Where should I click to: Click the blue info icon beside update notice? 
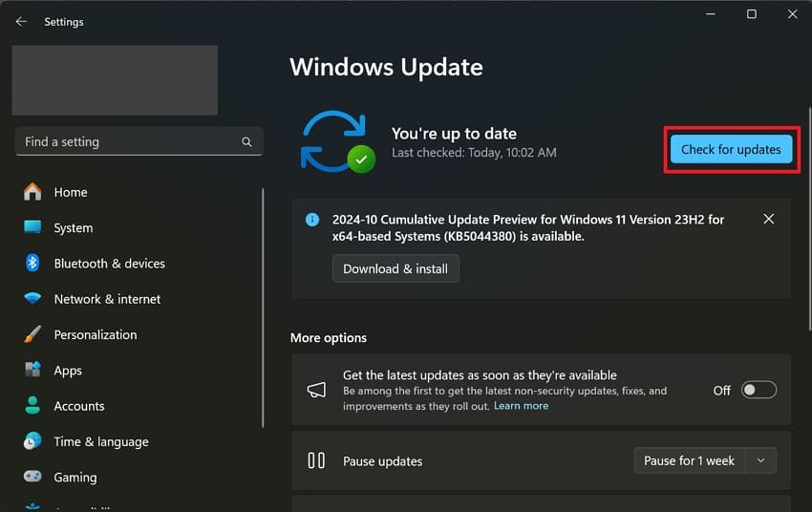click(x=312, y=220)
